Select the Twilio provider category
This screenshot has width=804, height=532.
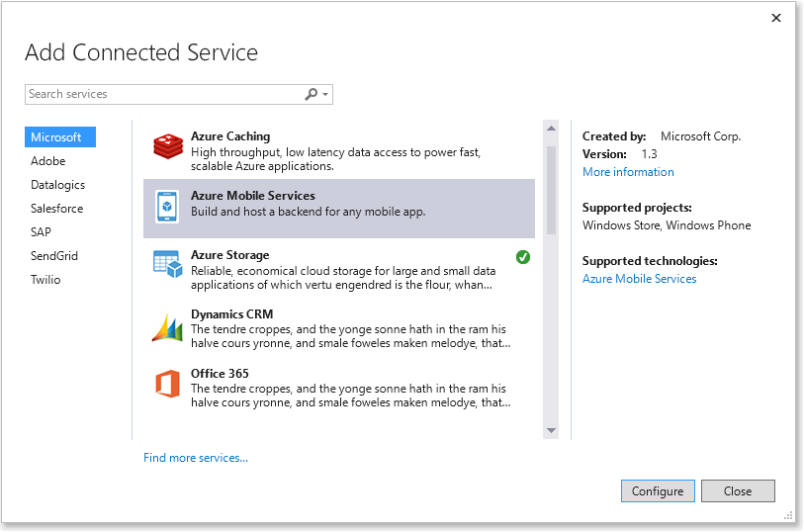click(x=45, y=279)
